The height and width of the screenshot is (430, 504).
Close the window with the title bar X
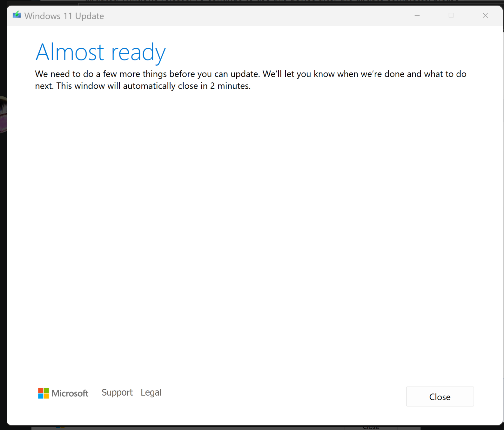pos(485,16)
